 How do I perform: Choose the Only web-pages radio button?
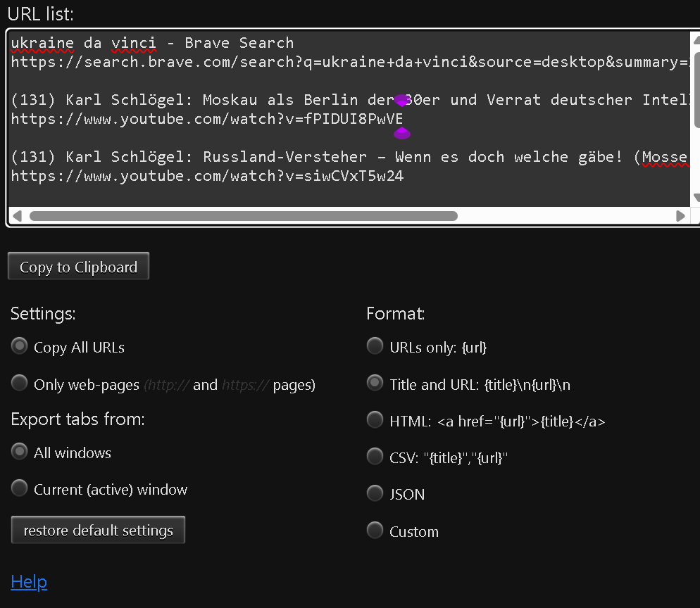pyautogui.click(x=20, y=384)
